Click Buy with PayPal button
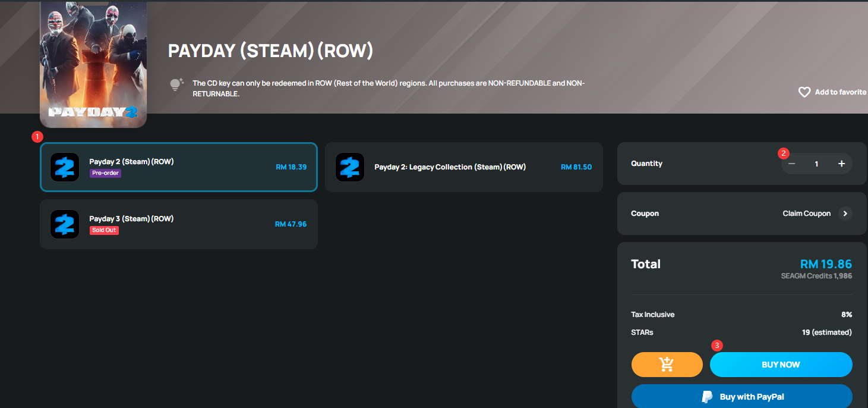The image size is (868, 408). point(742,397)
